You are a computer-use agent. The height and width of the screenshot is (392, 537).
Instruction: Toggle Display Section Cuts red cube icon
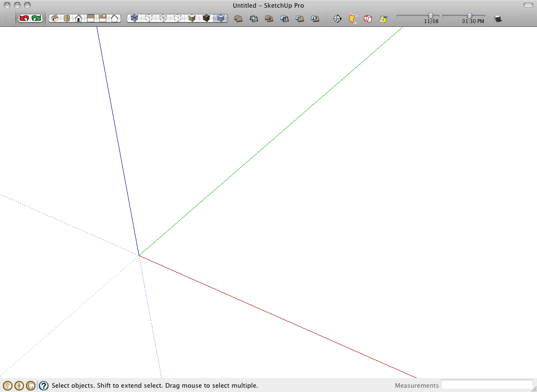(x=368, y=19)
